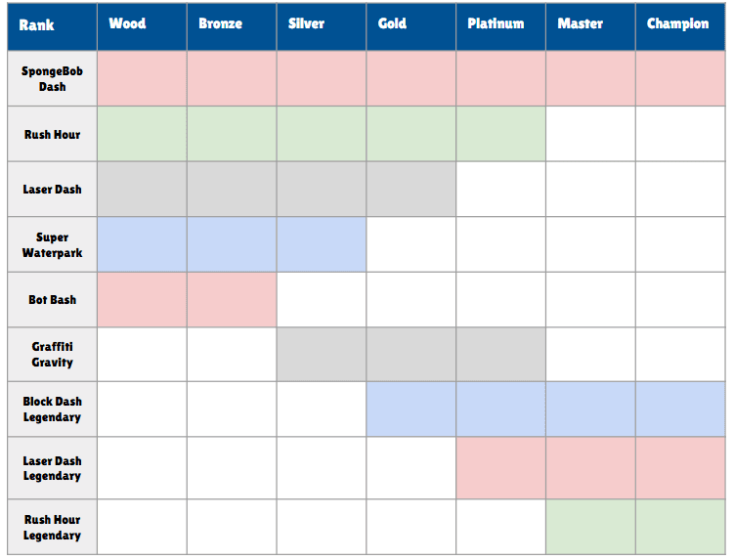Select gray Laser Dash Gold cell
This screenshot has width=734, height=560.
[x=411, y=190]
